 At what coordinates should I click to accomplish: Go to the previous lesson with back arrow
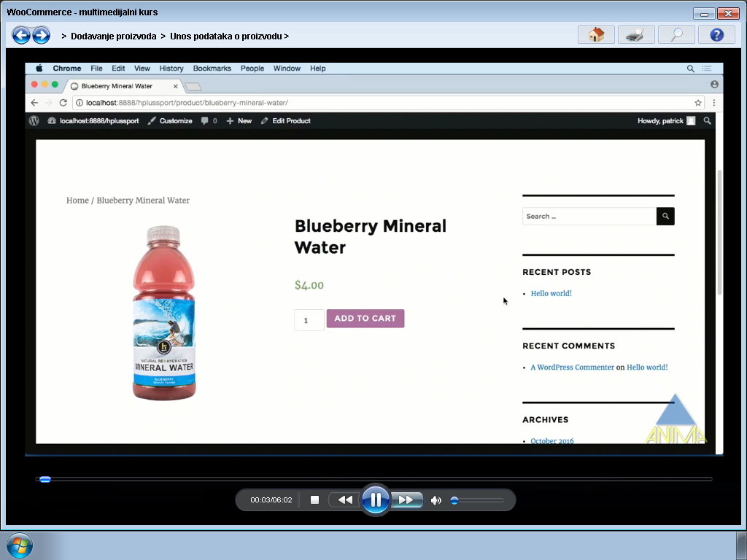pyautogui.click(x=21, y=35)
